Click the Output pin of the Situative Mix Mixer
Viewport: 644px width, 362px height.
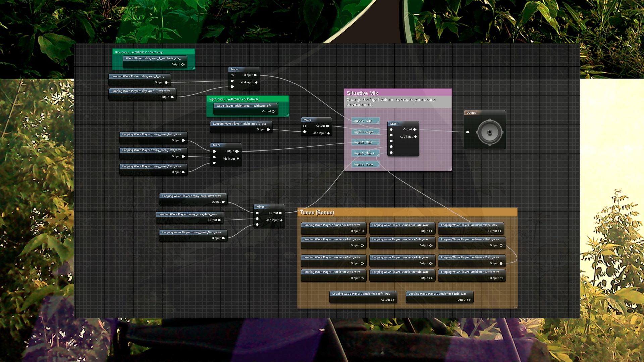(415, 129)
